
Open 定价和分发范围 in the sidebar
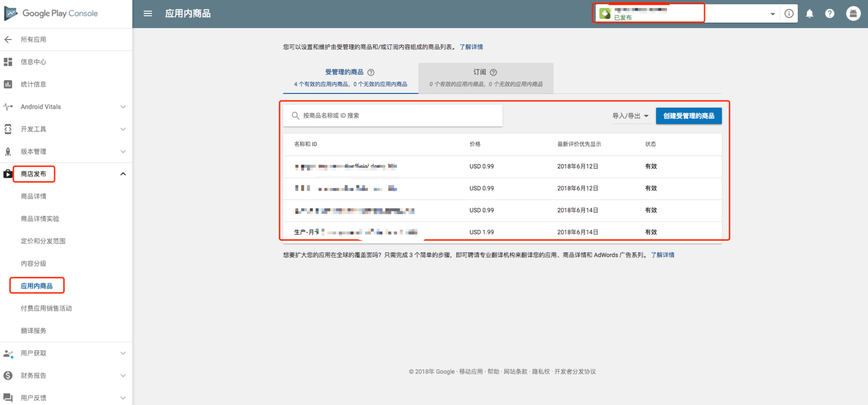tap(43, 241)
